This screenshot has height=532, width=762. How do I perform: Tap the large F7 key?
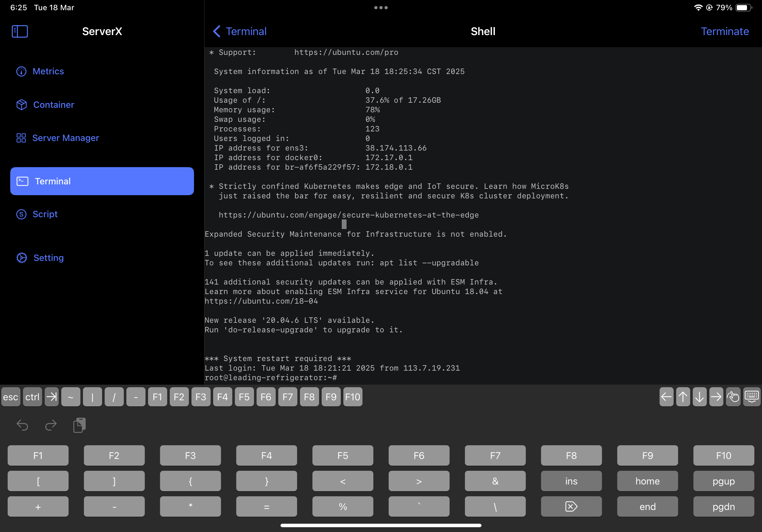click(x=495, y=455)
